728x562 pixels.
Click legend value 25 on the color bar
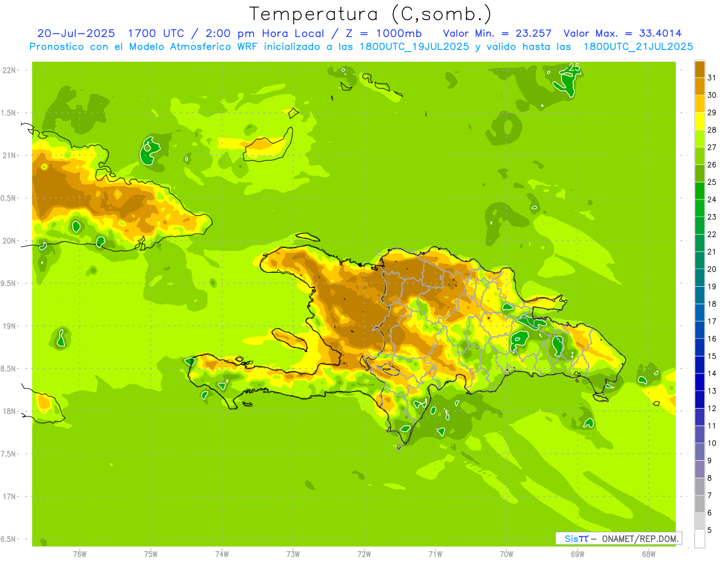712,182
